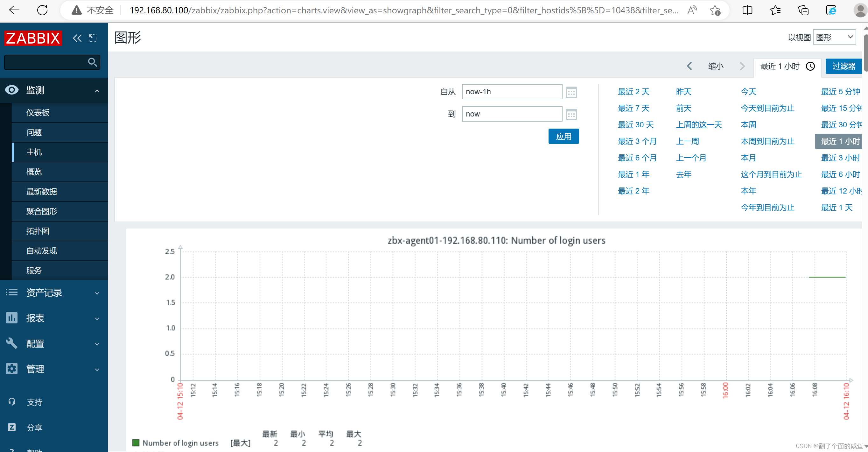This screenshot has width=868, height=452.
Task: Toggle the 过滤器 filter panel
Action: [843, 66]
